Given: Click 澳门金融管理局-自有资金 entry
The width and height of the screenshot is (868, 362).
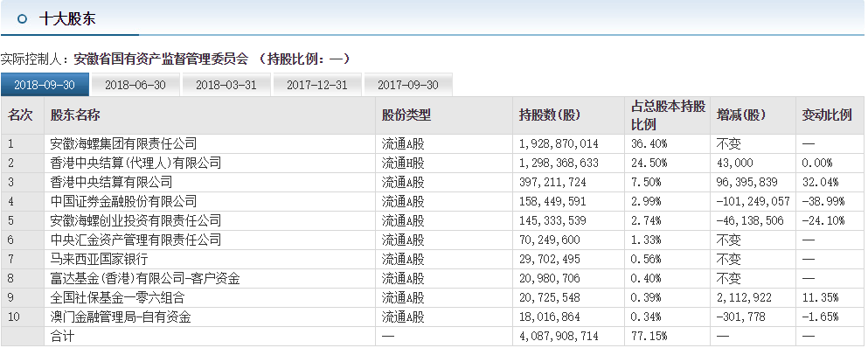Looking at the screenshot, I should coord(121,317).
